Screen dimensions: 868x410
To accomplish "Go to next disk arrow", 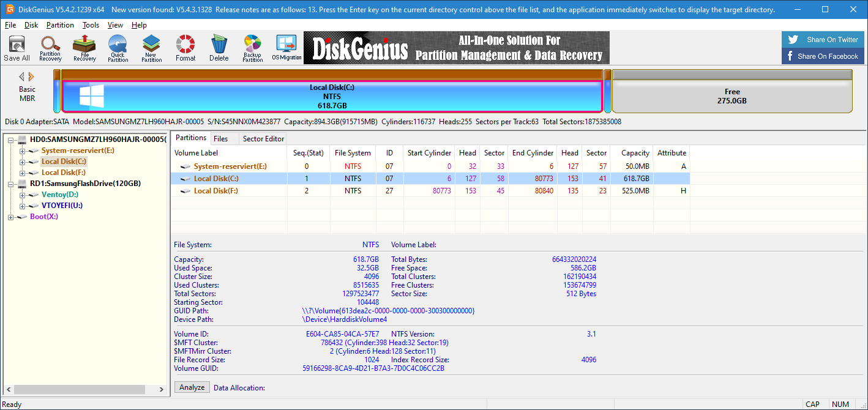I will [31, 77].
